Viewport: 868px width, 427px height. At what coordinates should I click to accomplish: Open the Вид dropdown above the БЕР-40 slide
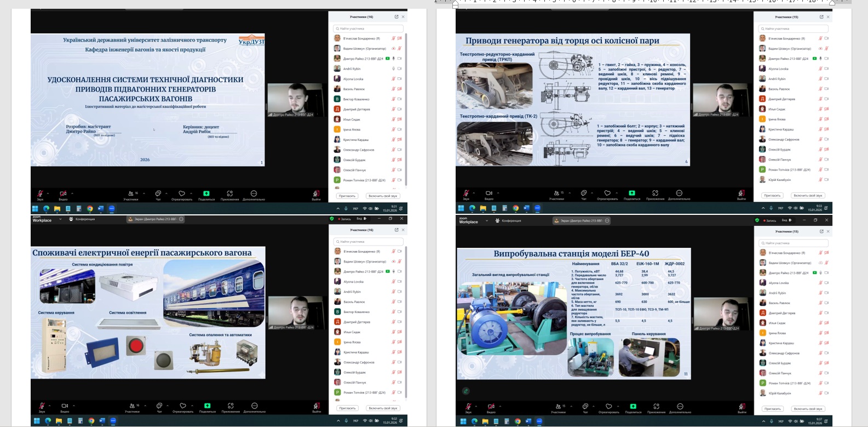(786, 220)
